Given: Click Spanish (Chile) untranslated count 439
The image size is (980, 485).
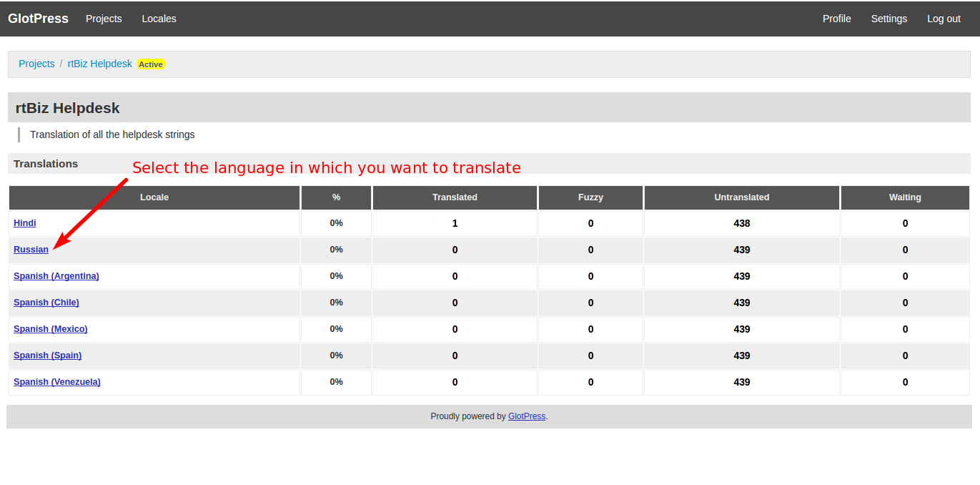Looking at the screenshot, I should [x=742, y=303].
